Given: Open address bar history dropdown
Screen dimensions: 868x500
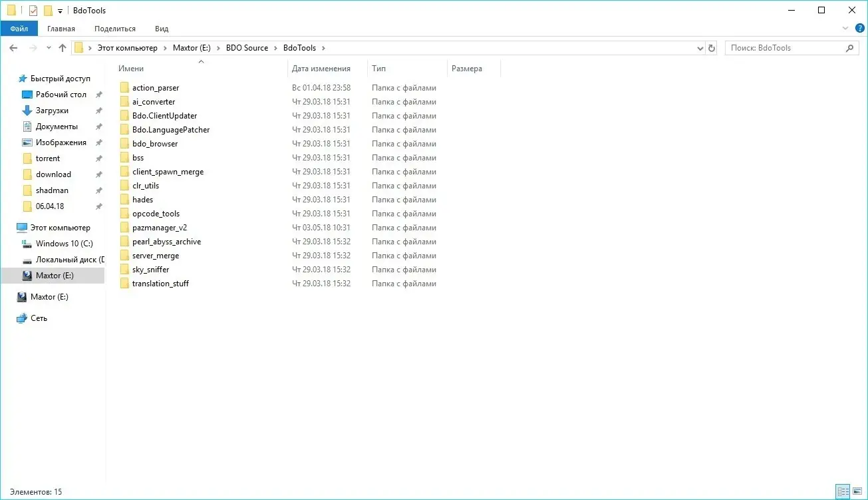Looking at the screenshot, I should click(x=700, y=48).
